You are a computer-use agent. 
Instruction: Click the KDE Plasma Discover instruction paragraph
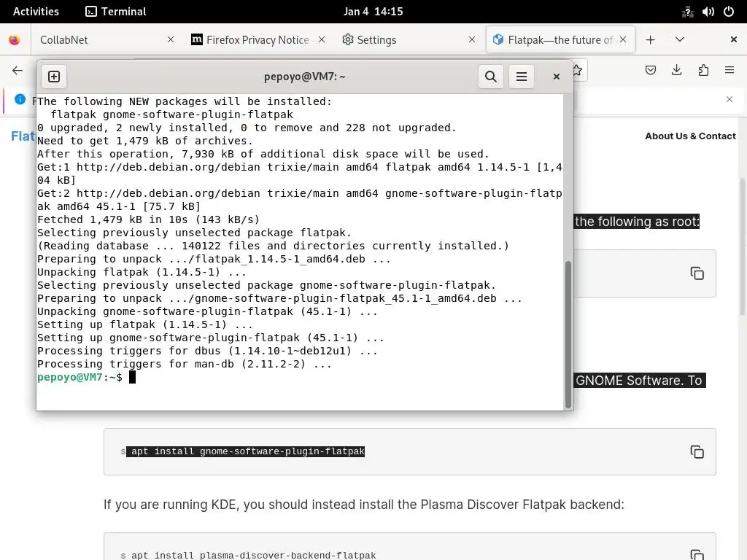click(x=363, y=505)
